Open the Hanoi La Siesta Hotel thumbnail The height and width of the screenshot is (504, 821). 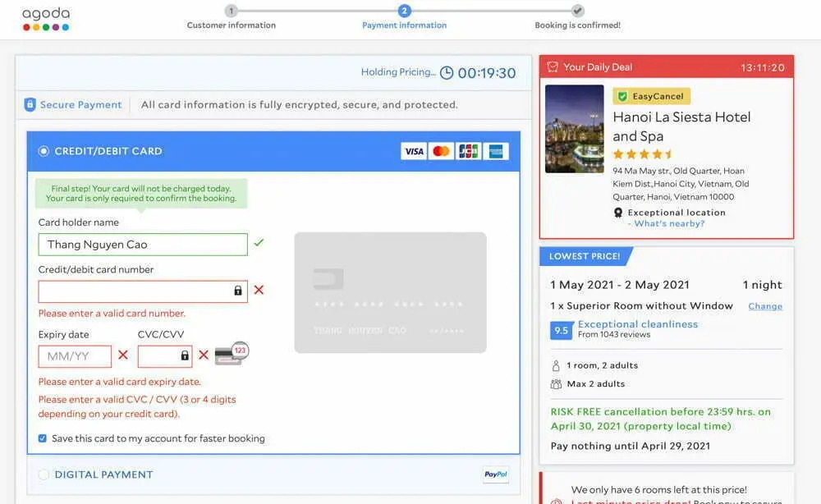coord(575,129)
